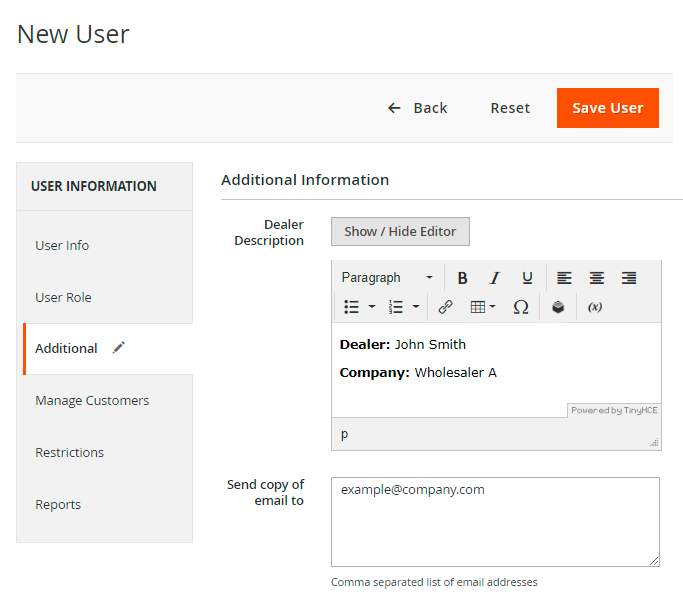683x607 pixels.
Task: Open the special character Omega tool
Action: point(520,307)
